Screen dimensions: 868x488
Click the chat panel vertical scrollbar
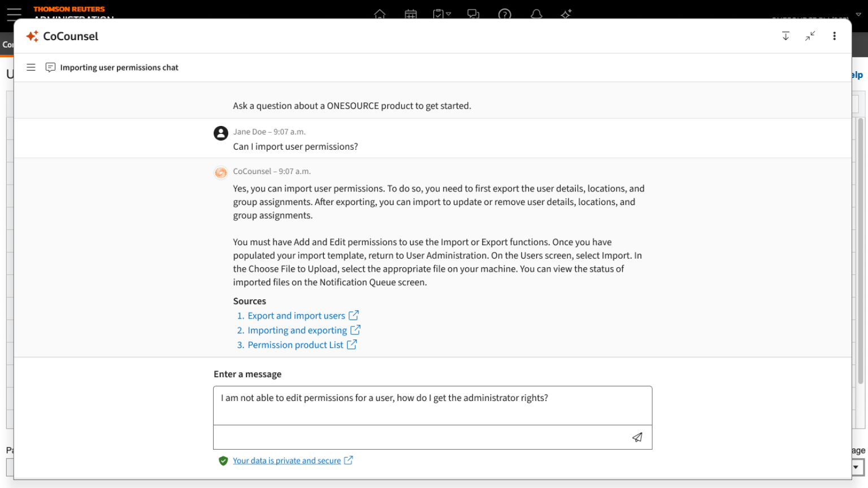click(860, 249)
